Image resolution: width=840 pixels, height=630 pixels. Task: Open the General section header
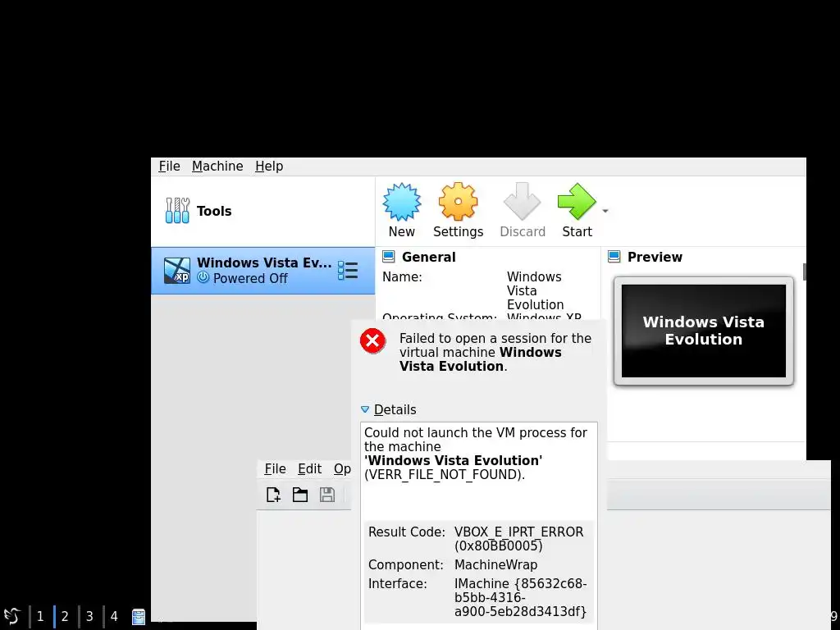click(428, 257)
